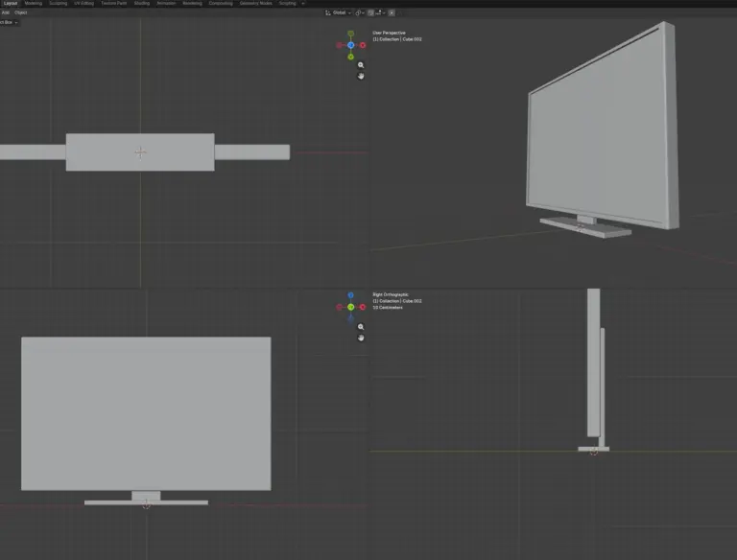
Task: Click red X axis ball beside User Perspective label
Action: 363,45
